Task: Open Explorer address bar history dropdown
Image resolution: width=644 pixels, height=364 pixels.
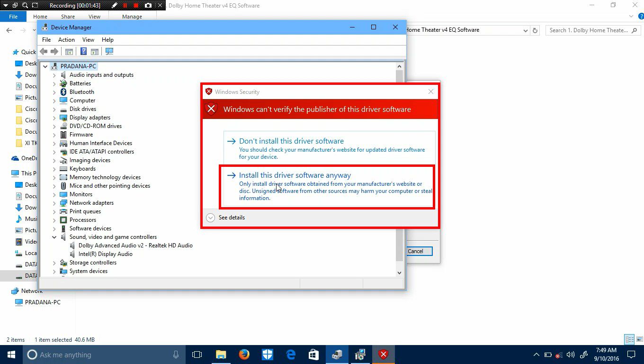Action: click(x=526, y=30)
